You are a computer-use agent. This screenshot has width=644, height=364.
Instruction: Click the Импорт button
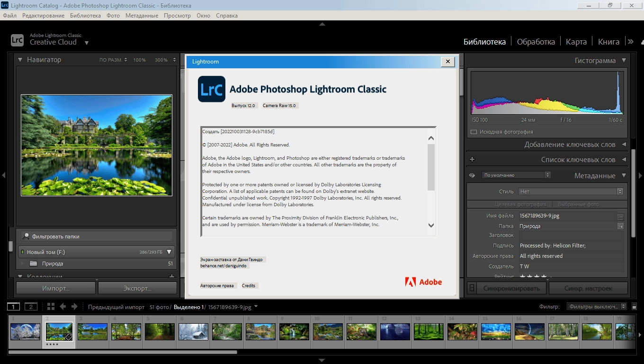(56, 288)
